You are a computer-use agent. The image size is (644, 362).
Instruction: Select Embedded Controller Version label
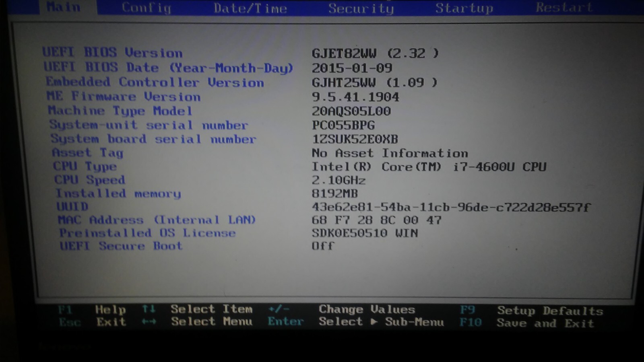155,82
